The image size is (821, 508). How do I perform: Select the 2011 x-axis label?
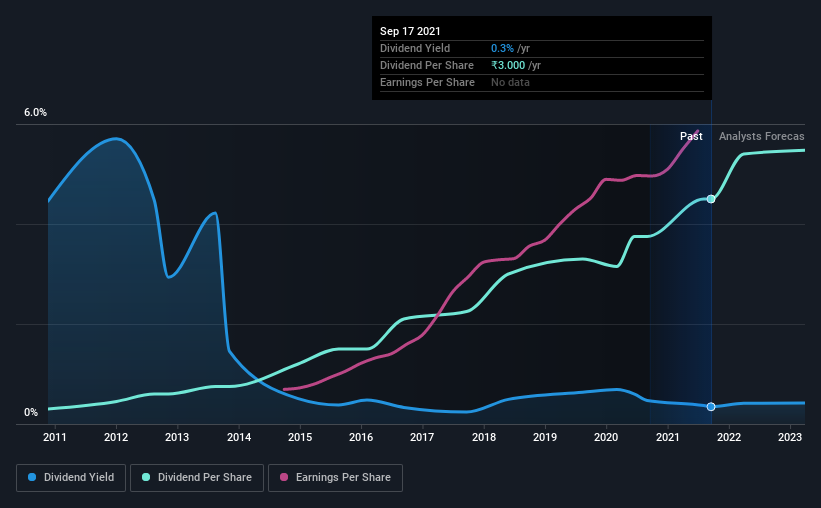tap(54, 437)
